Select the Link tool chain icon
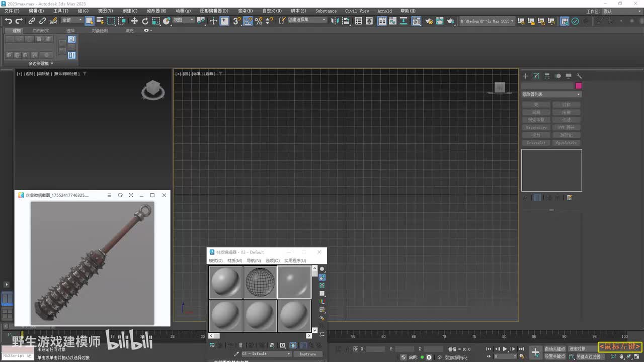Image resolution: width=644 pixels, height=362 pixels. tap(32, 21)
